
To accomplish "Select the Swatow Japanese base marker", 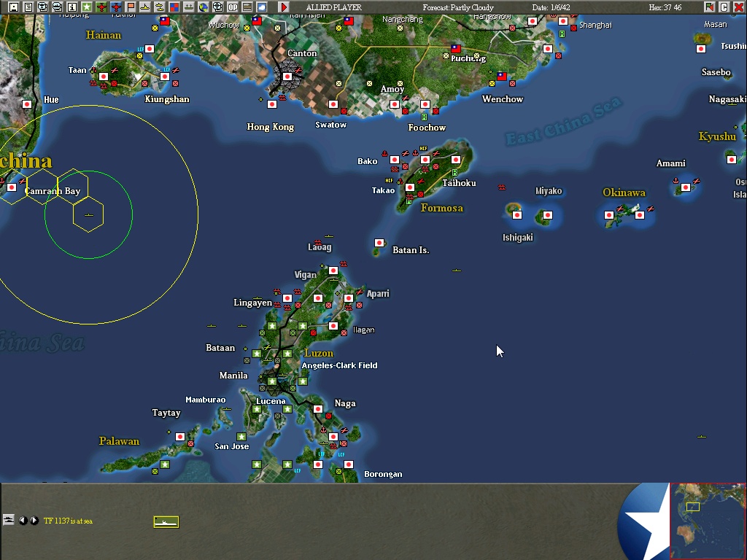I will [333, 104].
